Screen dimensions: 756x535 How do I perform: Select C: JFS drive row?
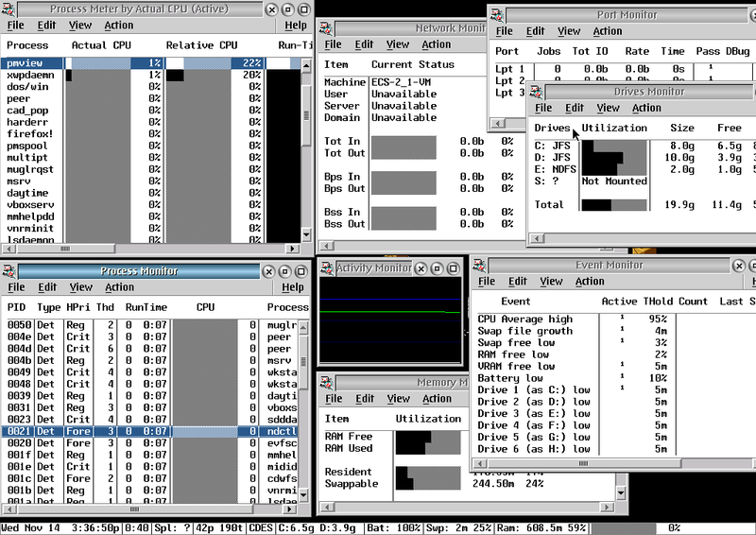point(642,146)
